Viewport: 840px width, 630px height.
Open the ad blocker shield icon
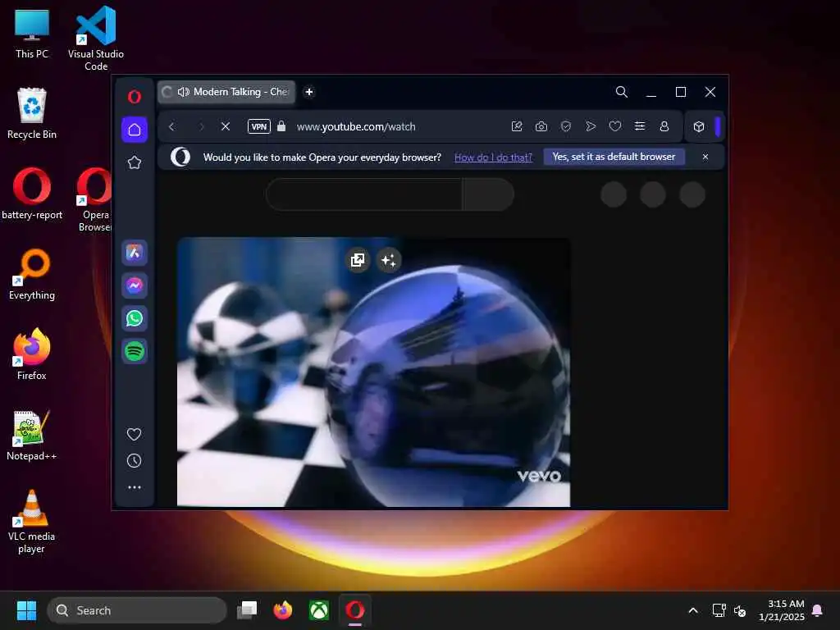tap(566, 126)
